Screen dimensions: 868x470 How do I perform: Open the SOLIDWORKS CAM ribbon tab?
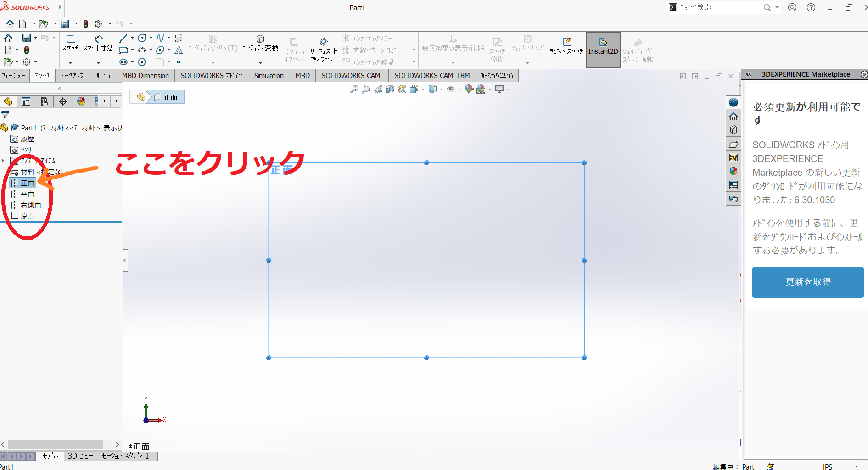(351, 76)
